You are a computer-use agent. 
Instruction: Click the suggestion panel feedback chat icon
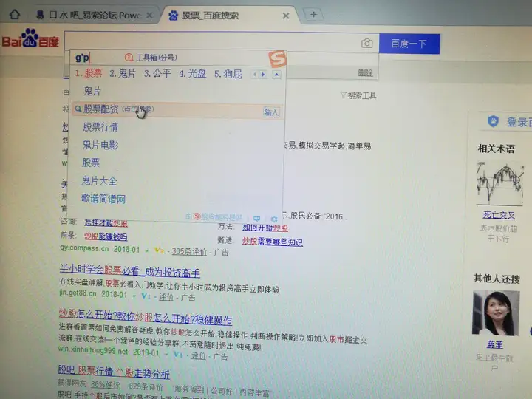pyautogui.click(x=257, y=218)
